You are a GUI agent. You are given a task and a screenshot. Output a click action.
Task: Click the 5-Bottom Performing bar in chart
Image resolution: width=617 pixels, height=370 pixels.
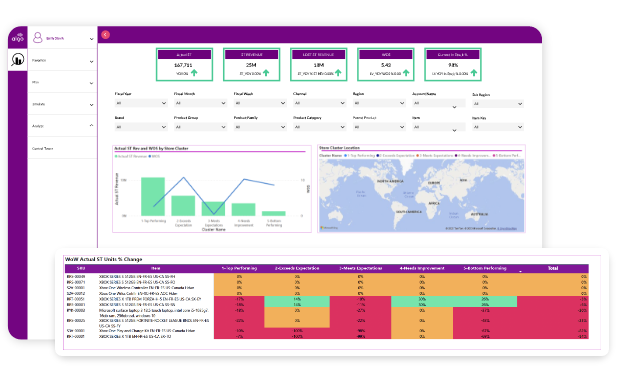point(274,214)
